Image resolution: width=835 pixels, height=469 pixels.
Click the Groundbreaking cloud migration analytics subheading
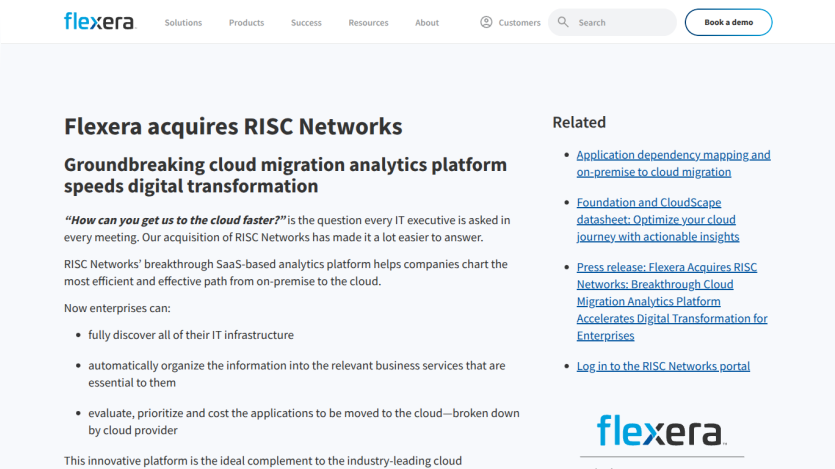[x=285, y=175]
